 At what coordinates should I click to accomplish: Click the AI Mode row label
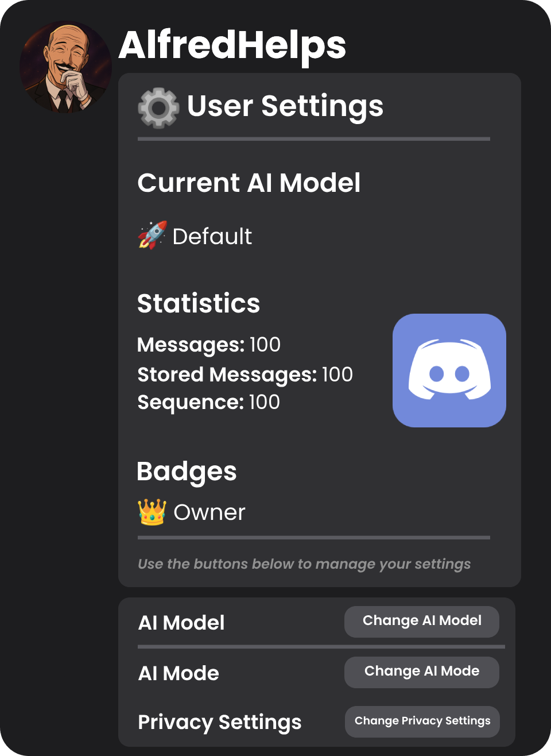(179, 673)
